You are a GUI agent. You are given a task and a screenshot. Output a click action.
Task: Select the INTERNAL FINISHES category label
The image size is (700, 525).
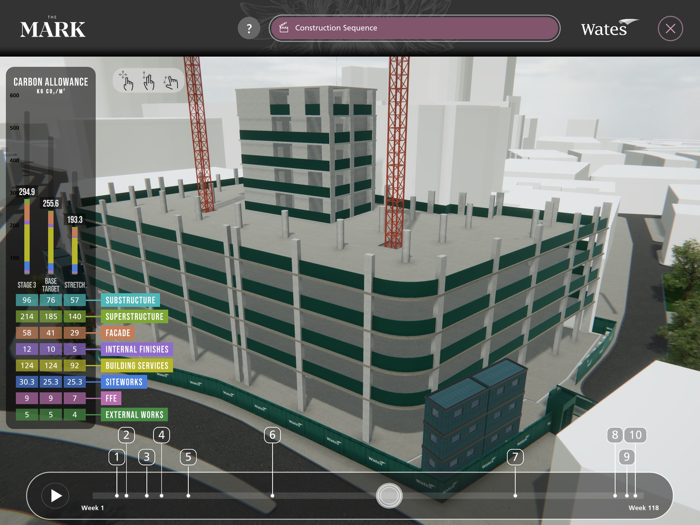(x=137, y=349)
